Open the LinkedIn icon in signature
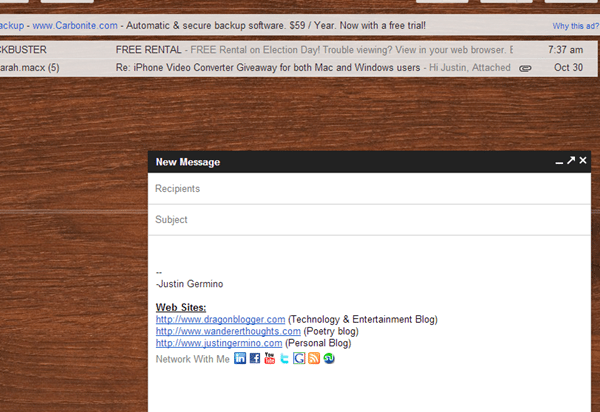This screenshot has height=412, width=600. [x=240, y=358]
